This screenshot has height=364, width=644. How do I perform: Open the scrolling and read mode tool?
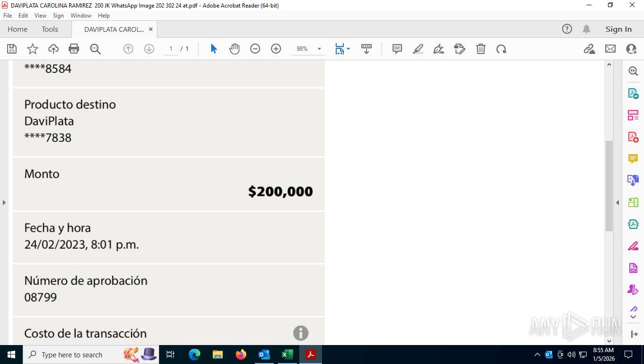pyautogui.click(x=367, y=49)
